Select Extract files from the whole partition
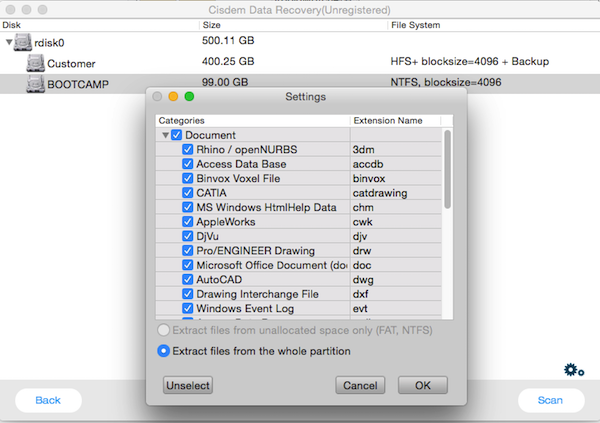 tap(165, 351)
